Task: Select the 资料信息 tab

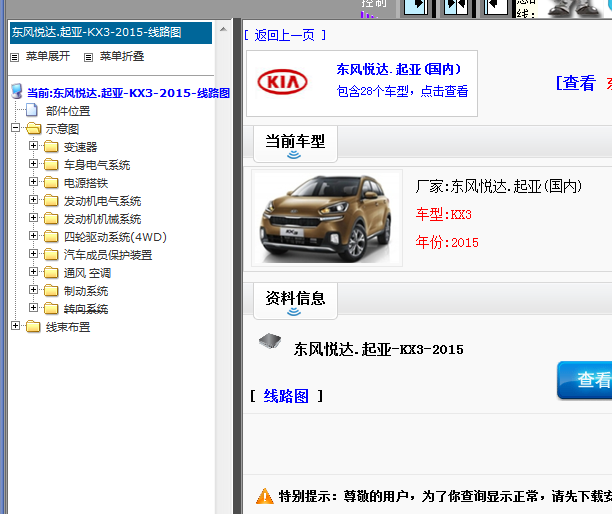Action: point(295,301)
